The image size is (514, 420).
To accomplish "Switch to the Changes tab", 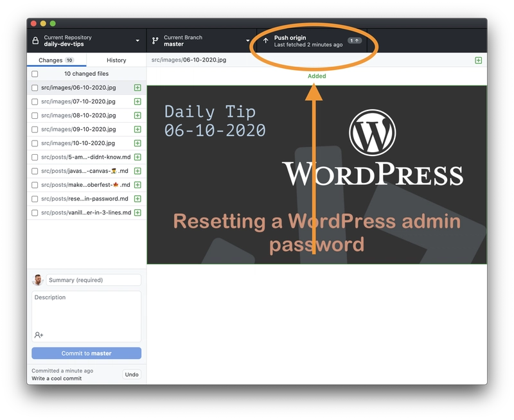I will [57, 60].
